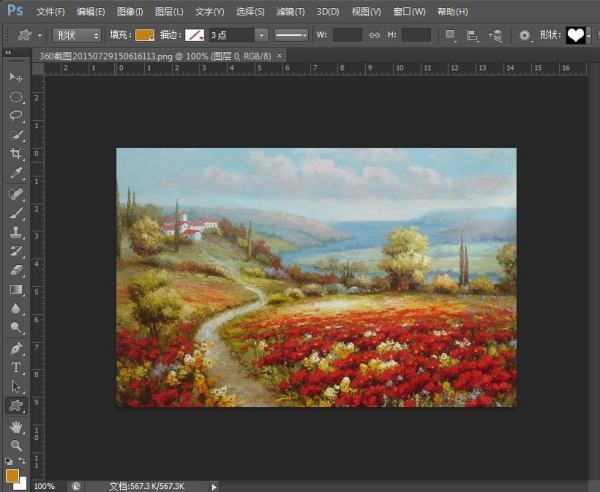Pick the Eyedropper tool

point(16,173)
